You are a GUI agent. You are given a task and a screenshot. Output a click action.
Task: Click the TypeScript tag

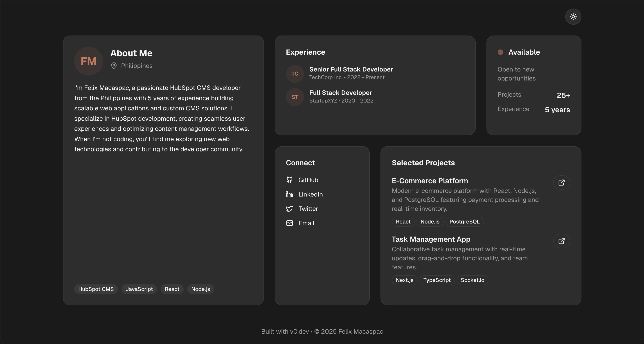(x=437, y=280)
